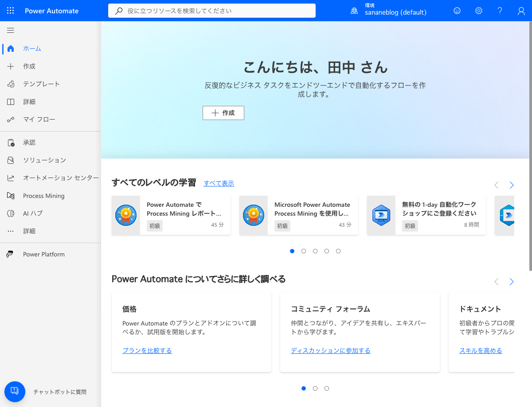
Task: Click the ellipsis icon for more 詳細
Action: click(11, 231)
